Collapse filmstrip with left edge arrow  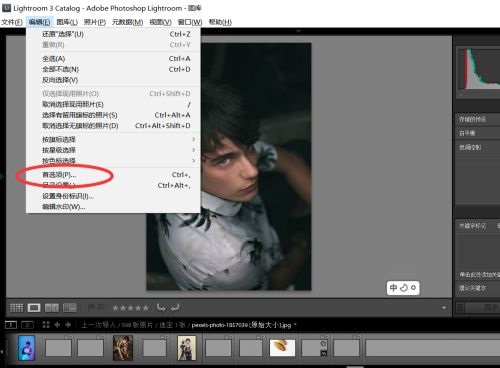[2, 352]
